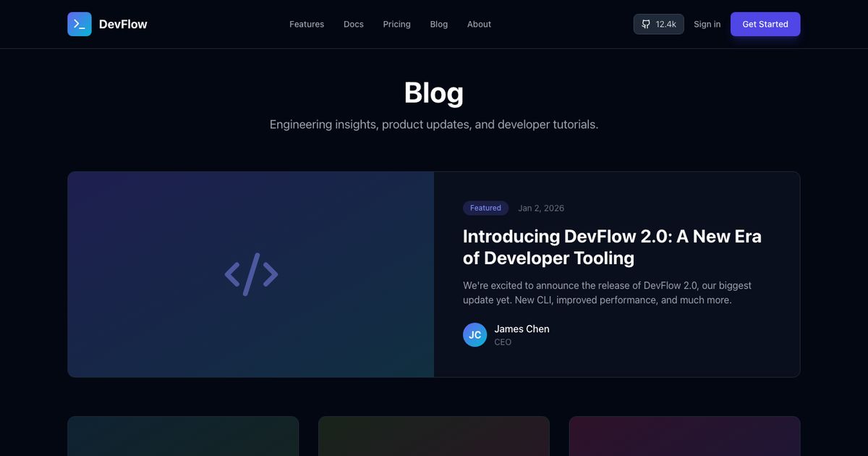Click the Get Started button
The image size is (868, 456).
click(x=765, y=24)
